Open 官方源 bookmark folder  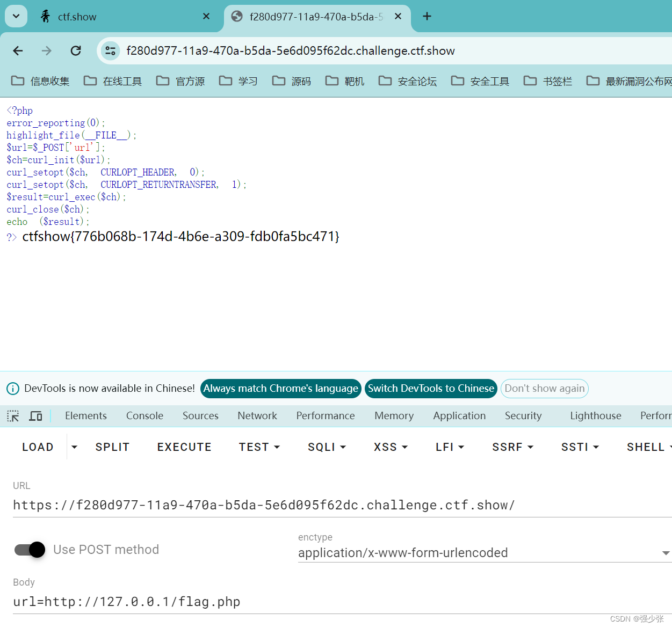click(x=180, y=81)
